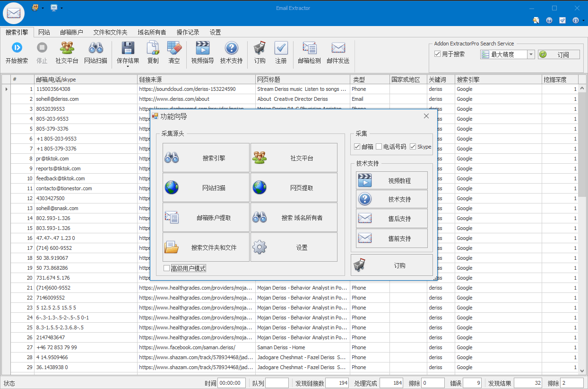Switch to the 设置 tab

pos(215,32)
